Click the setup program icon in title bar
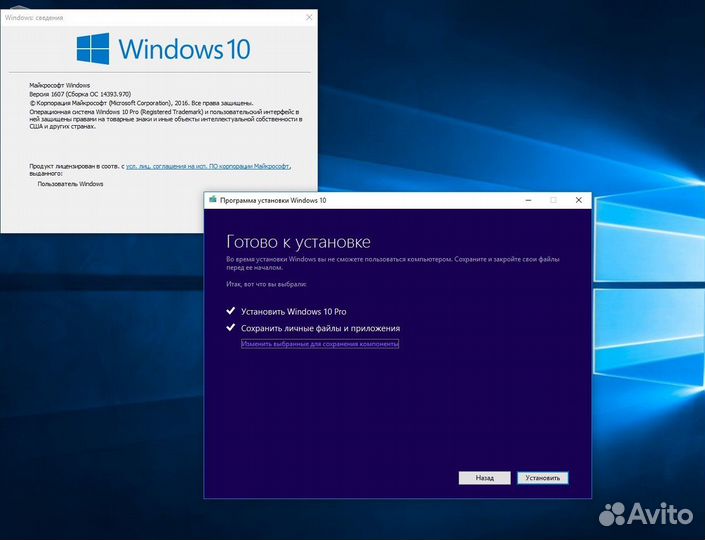 click(213, 200)
